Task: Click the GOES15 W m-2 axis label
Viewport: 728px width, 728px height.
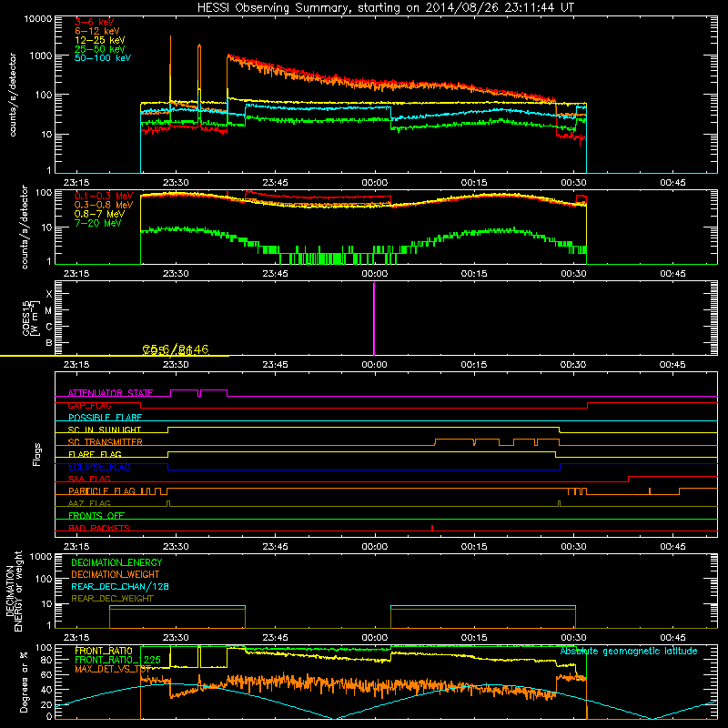Action: (x=31, y=318)
